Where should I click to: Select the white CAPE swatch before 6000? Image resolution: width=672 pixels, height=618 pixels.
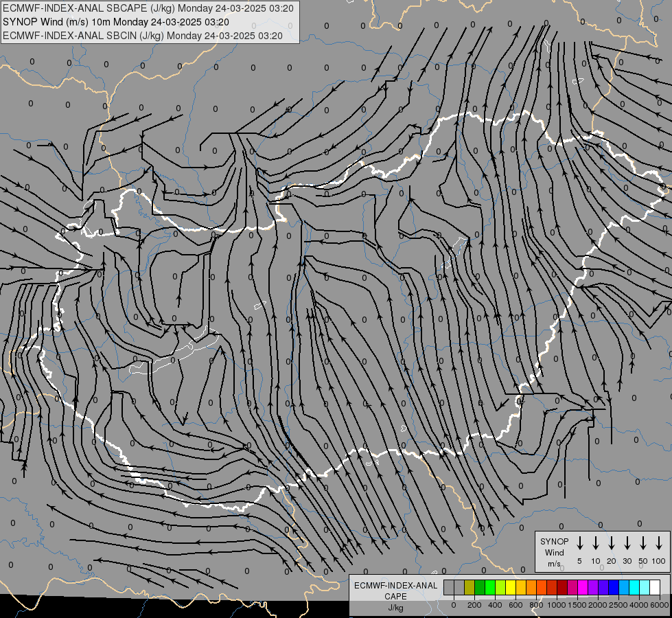[654, 587]
